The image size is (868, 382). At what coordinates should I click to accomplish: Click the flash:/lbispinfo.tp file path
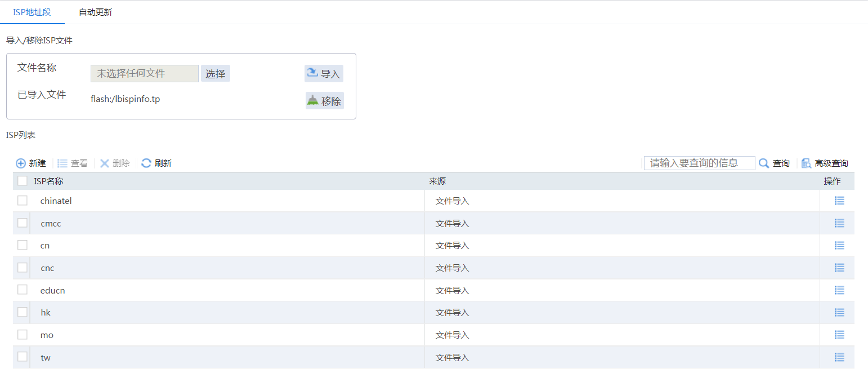(126, 99)
